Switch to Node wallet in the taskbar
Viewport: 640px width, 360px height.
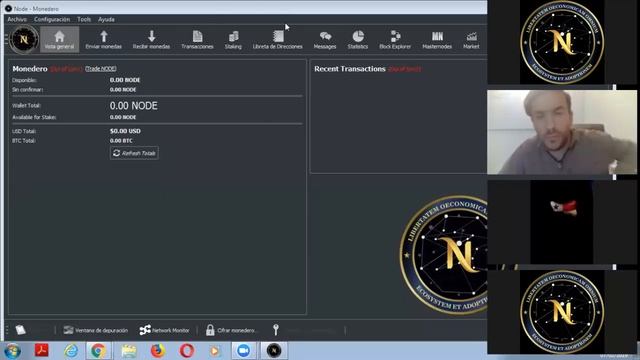click(x=274, y=351)
